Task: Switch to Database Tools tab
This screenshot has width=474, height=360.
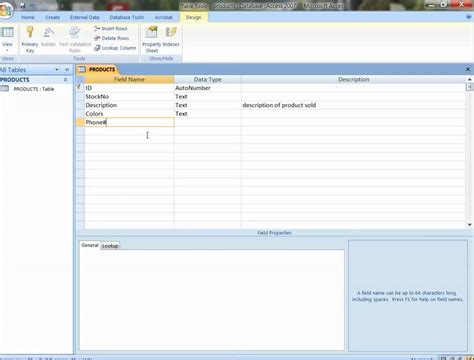Action: [127, 17]
